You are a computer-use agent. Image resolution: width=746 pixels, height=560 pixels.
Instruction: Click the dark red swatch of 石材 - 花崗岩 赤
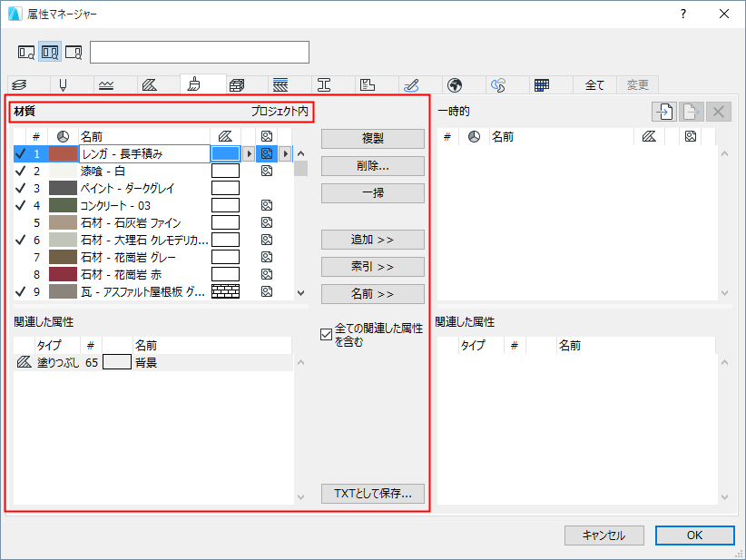pos(63,274)
